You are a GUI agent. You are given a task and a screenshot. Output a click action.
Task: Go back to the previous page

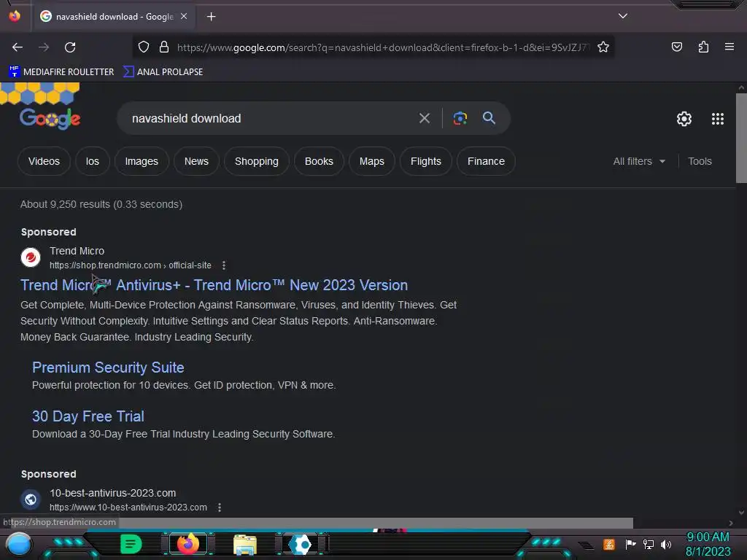(18, 47)
